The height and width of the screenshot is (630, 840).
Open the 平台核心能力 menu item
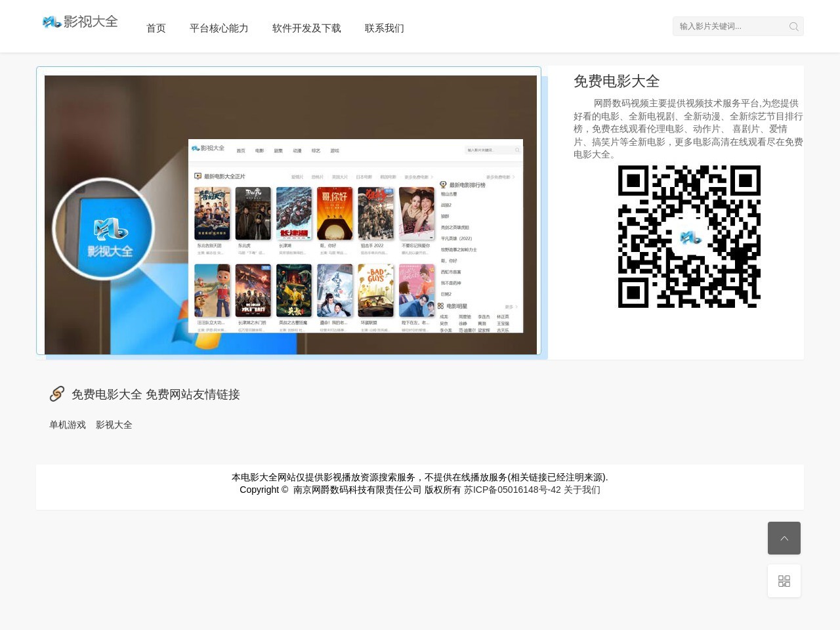tap(219, 28)
